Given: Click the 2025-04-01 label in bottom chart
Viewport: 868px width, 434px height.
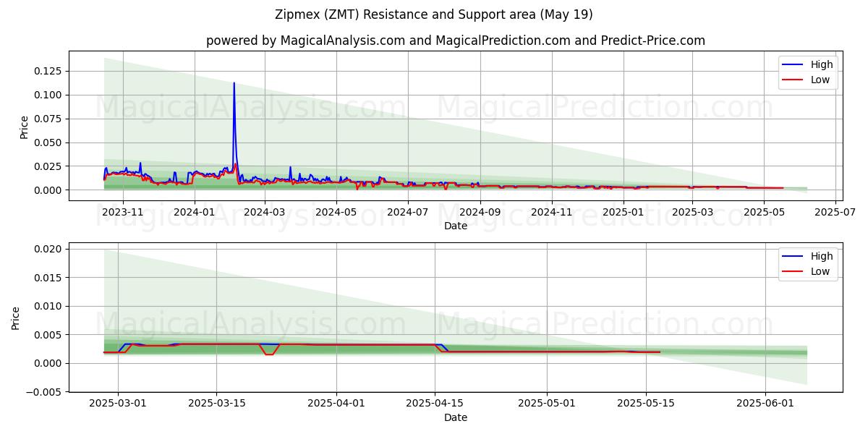Looking at the screenshot, I should (x=336, y=404).
